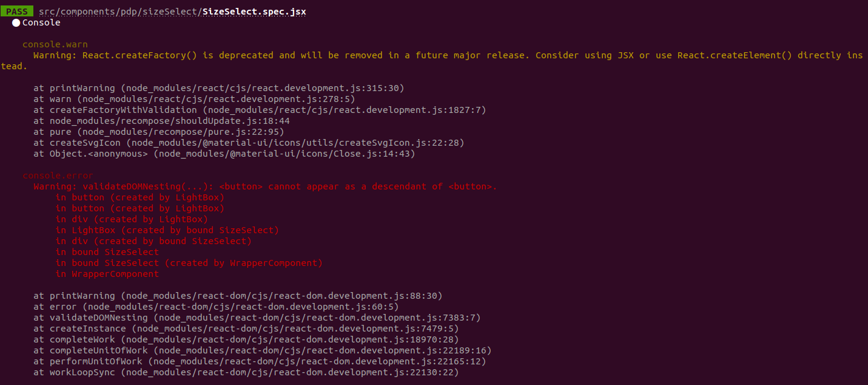Click the 'in WrapperComponent' stack line
Image resolution: width=868 pixels, height=385 pixels.
click(x=107, y=274)
